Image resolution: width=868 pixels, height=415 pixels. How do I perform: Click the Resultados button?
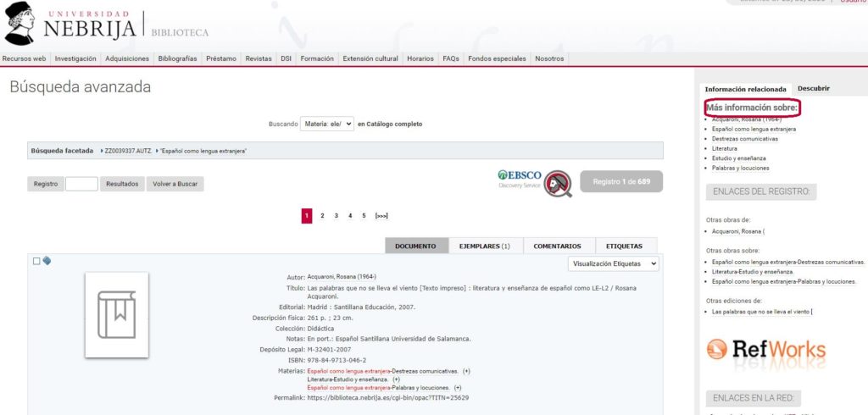[x=121, y=184]
